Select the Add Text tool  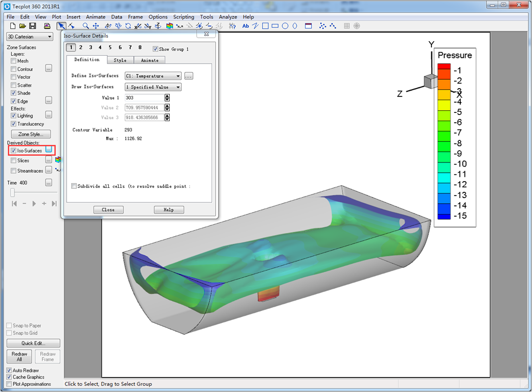(x=246, y=26)
